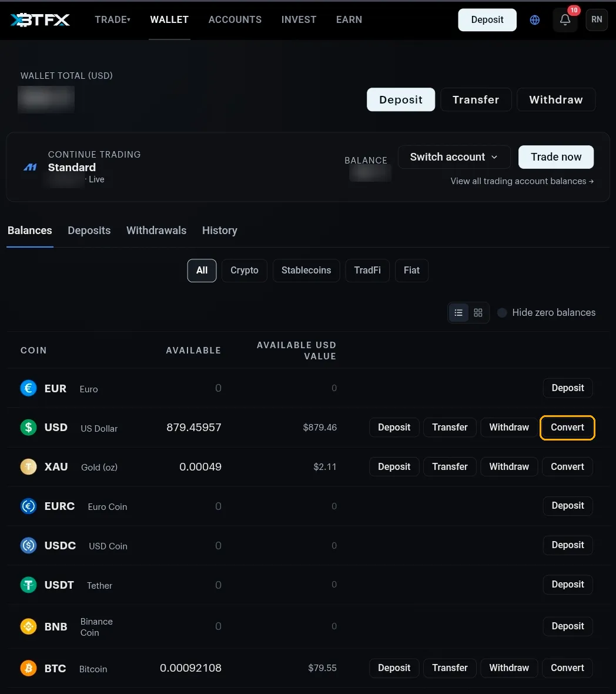Click Convert in the USD row

[567, 428]
